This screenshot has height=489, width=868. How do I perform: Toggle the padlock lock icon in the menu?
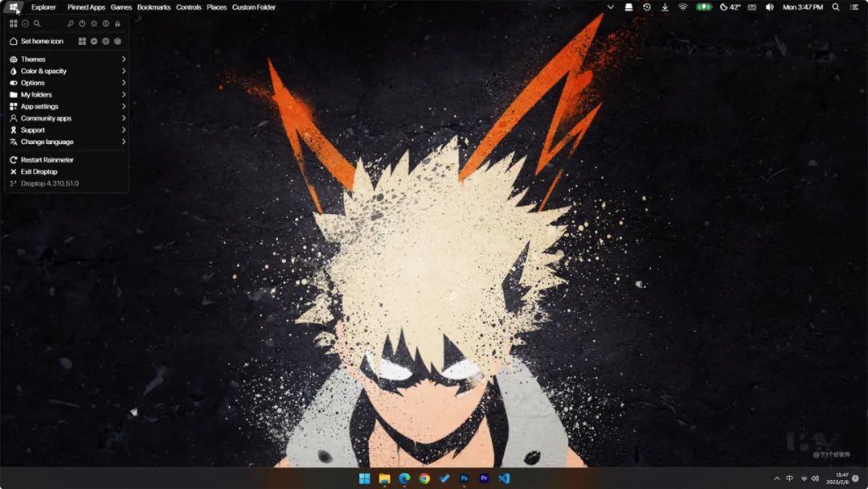coord(117,24)
